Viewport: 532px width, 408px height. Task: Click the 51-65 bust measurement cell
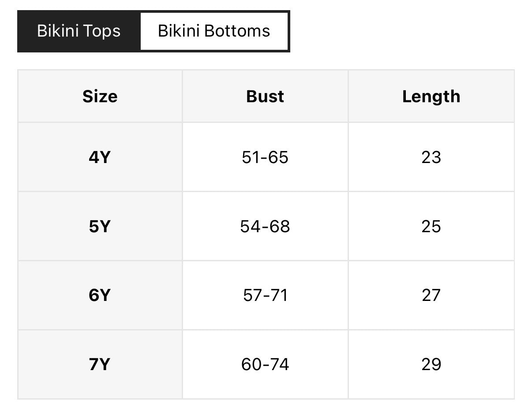click(x=265, y=157)
